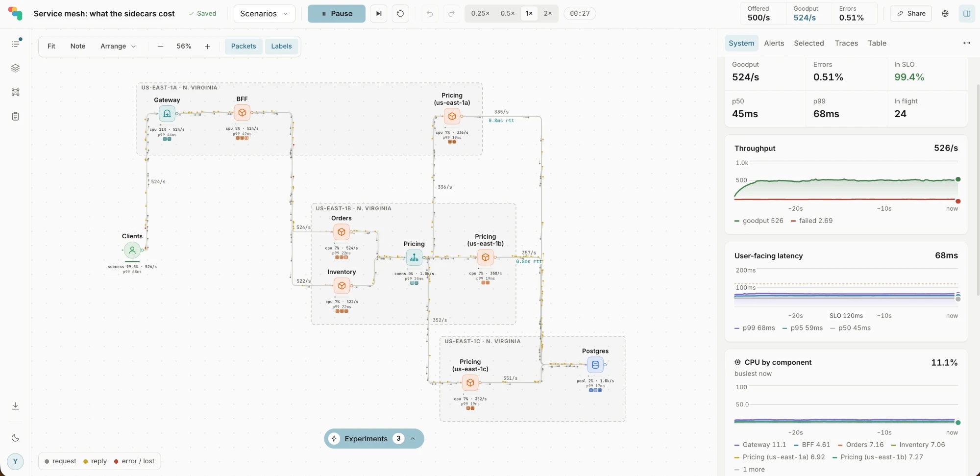The image size is (980, 476).
Task: Click the download icon in left sidebar
Action: click(x=16, y=406)
